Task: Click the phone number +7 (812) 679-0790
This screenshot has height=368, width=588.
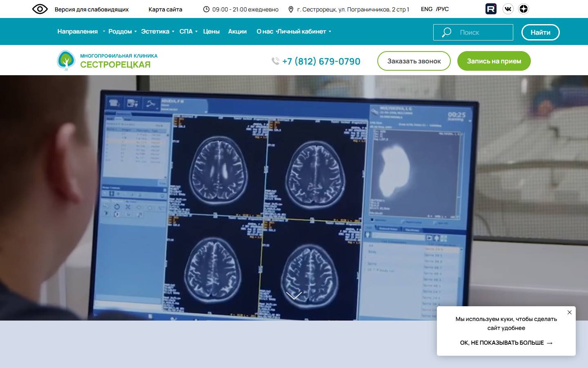Action: [x=321, y=61]
